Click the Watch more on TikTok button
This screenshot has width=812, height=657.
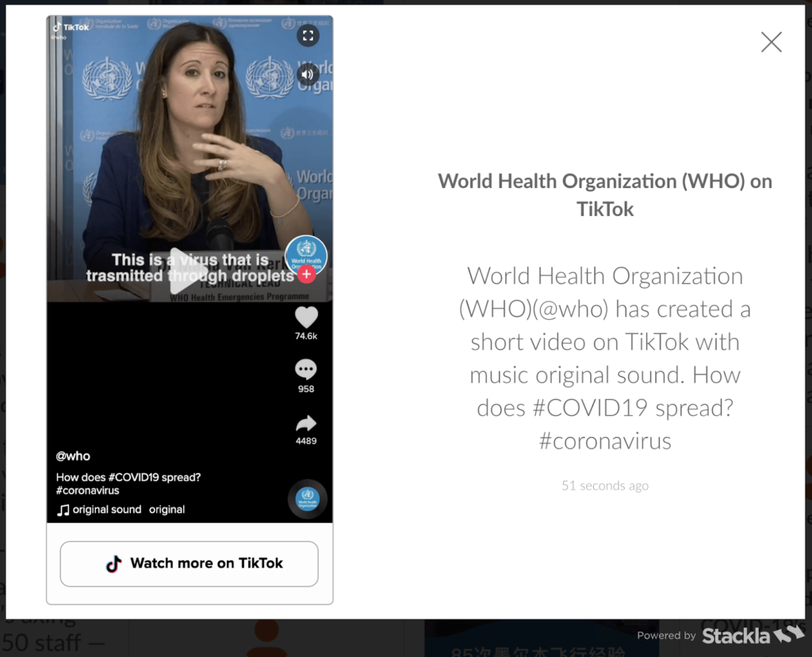[x=189, y=563]
